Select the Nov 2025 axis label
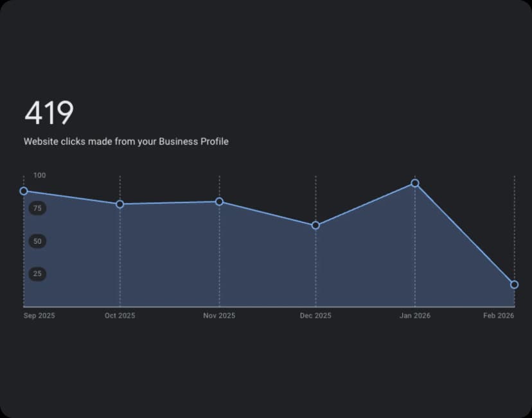Image resolution: width=532 pixels, height=418 pixels. (219, 316)
